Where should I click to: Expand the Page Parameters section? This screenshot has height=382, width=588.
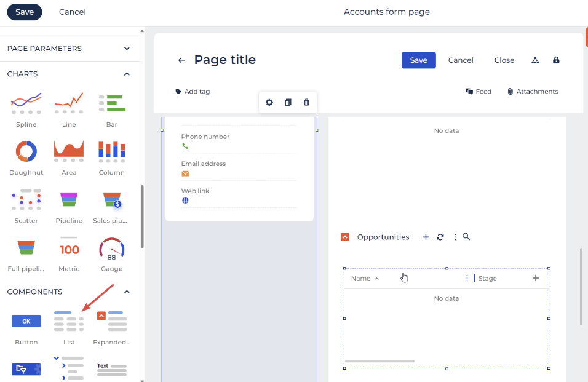[x=127, y=49]
